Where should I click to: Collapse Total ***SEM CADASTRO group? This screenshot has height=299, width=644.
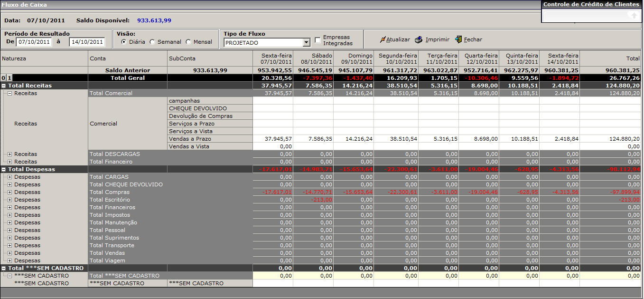4,268
